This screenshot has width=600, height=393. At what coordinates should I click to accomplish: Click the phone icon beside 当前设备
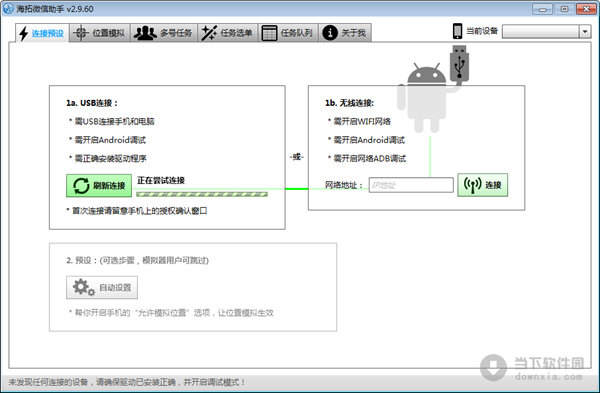click(x=457, y=31)
